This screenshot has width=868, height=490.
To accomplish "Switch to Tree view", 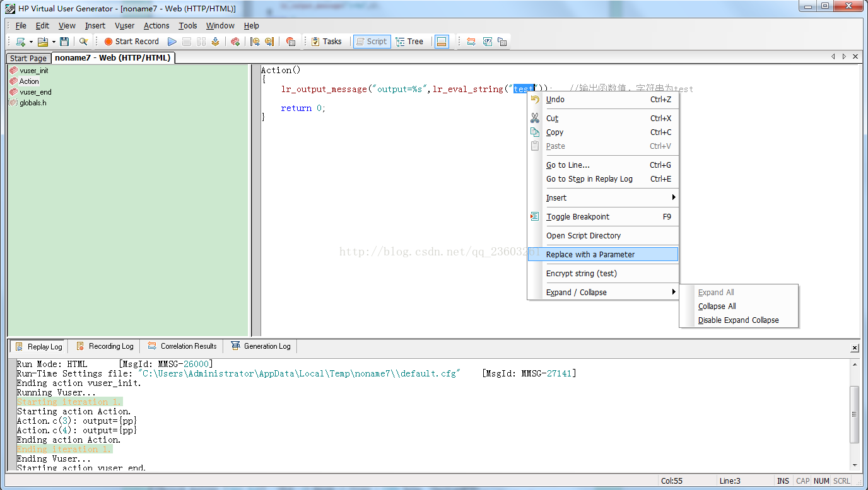I will [409, 42].
